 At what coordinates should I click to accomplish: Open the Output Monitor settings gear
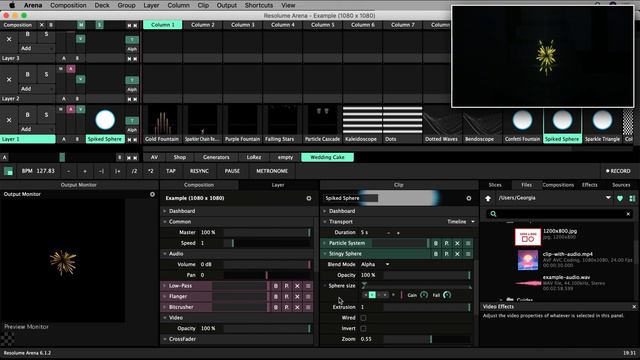click(x=152, y=194)
